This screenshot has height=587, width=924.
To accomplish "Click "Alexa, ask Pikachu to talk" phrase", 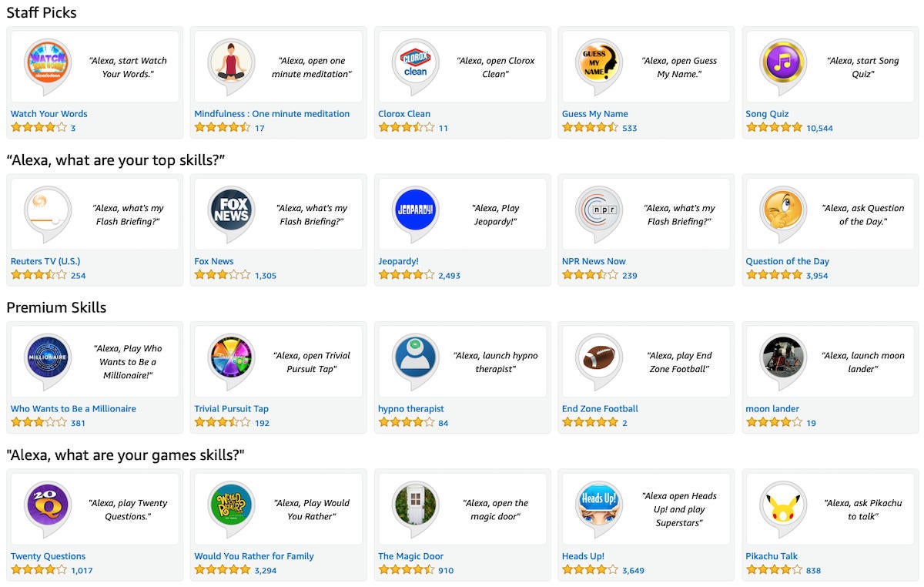I will point(862,510).
